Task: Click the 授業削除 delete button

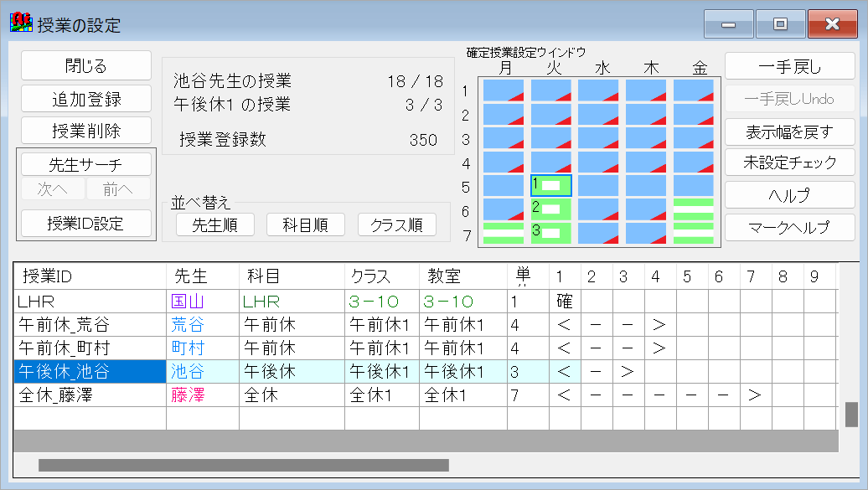Action: coord(85,130)
